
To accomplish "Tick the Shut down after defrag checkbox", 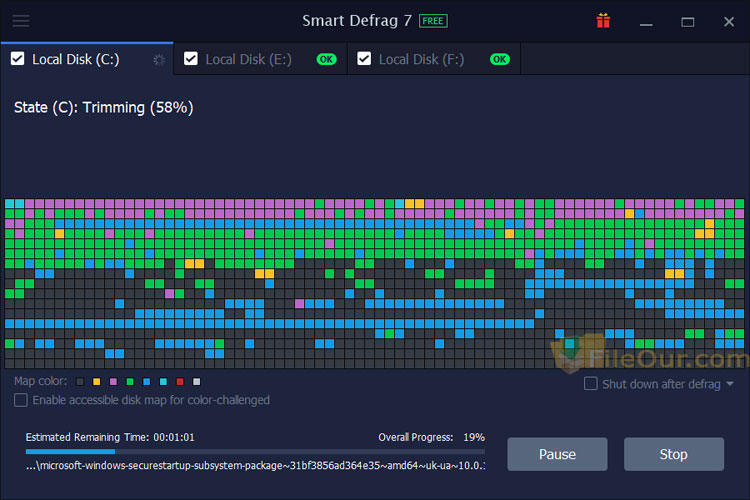I will (x=591, y=384).
